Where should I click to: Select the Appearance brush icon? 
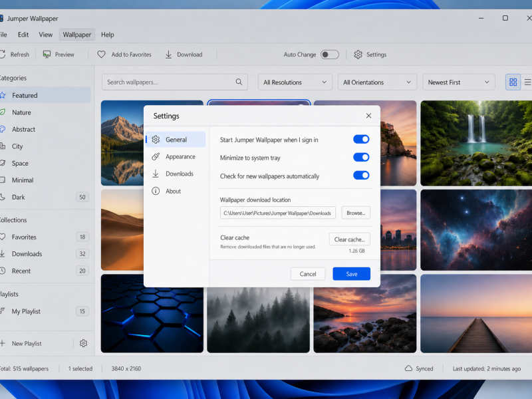(x=156, y=157)
